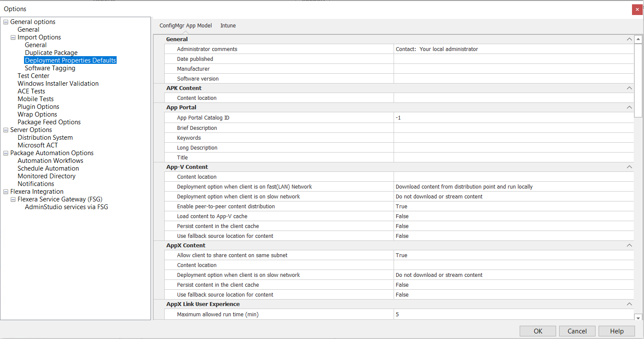Viewport: 644px width, 339px height.
Task: Collapse the Import Options tree branch
Action: [x=13, y=37]
